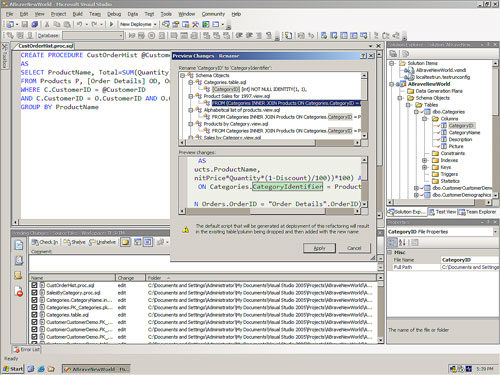Open the Solution Explorer toolbar icon
The height and width of the screenshot is (375, 500).
point(165,24)
